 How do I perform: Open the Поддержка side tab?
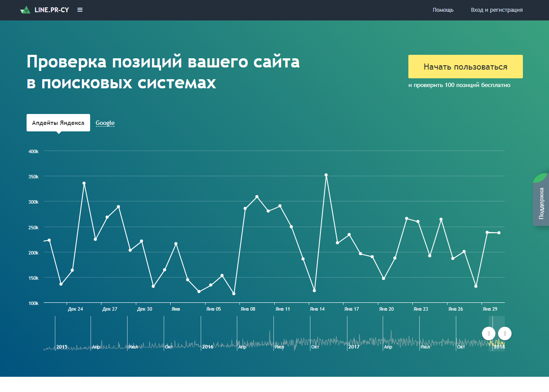tap(541, 200)
